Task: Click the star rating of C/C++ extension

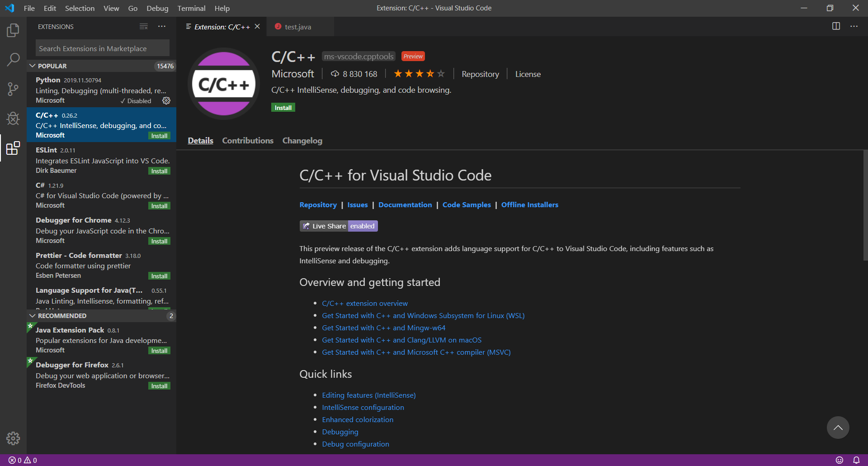Action: point(419,74)
